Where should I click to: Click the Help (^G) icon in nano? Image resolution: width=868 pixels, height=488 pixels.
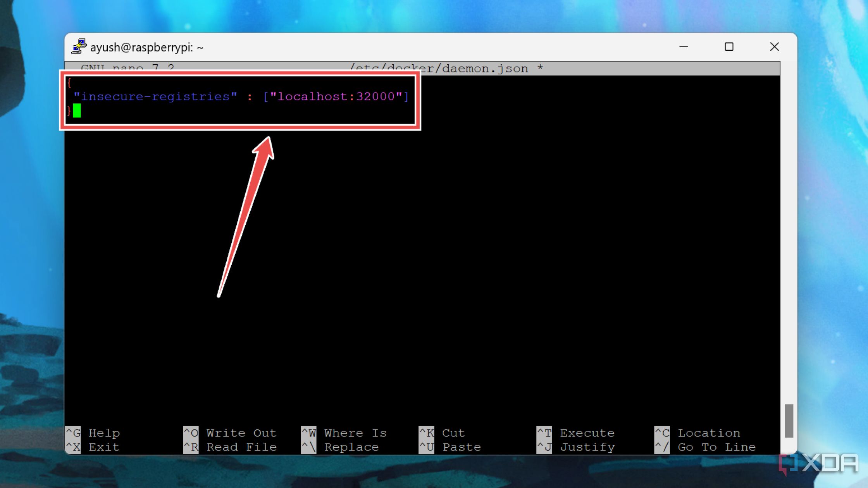click(x=73, y=433)
